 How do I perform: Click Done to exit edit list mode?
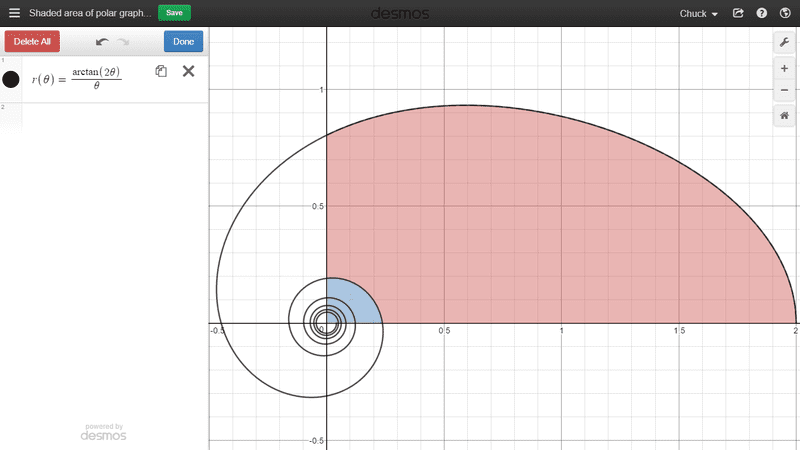point(183,42)
